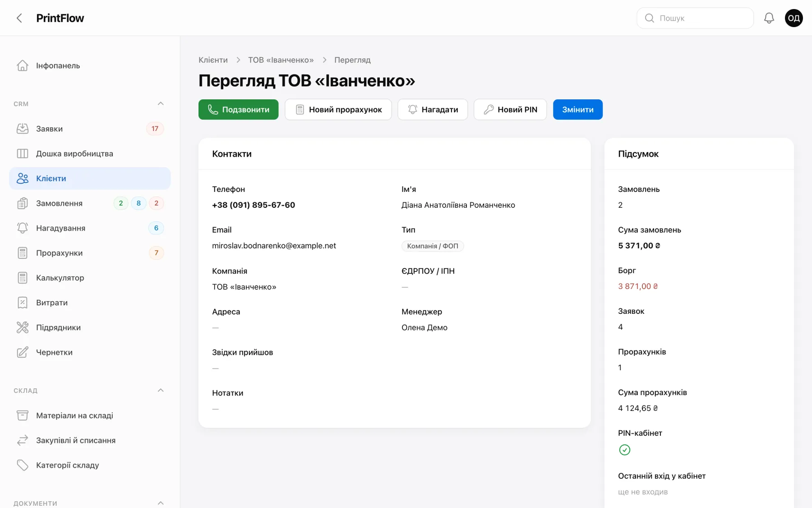Click the order total 5 371,00 ₴
The width and height of the screenshot is (812, 508).
(x=639, y=246)
